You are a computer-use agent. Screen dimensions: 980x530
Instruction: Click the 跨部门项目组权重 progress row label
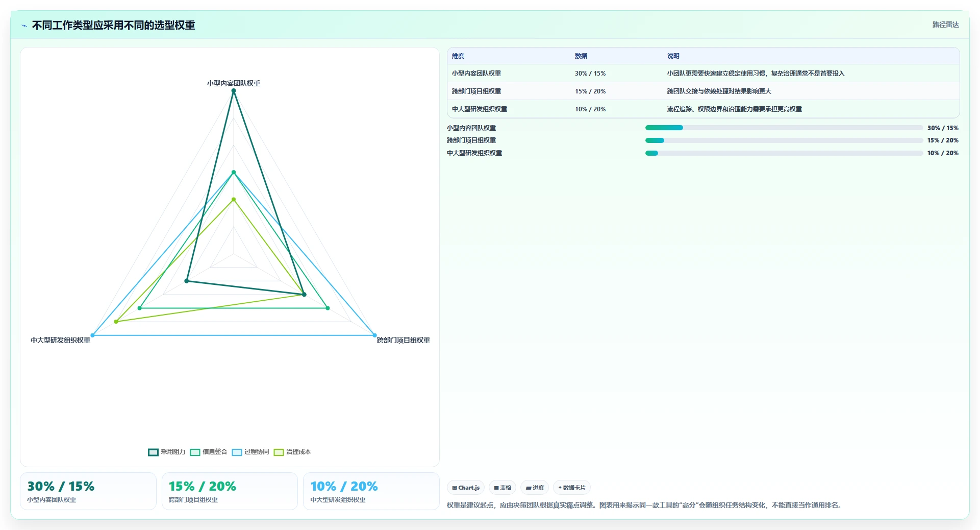(471, 140)
